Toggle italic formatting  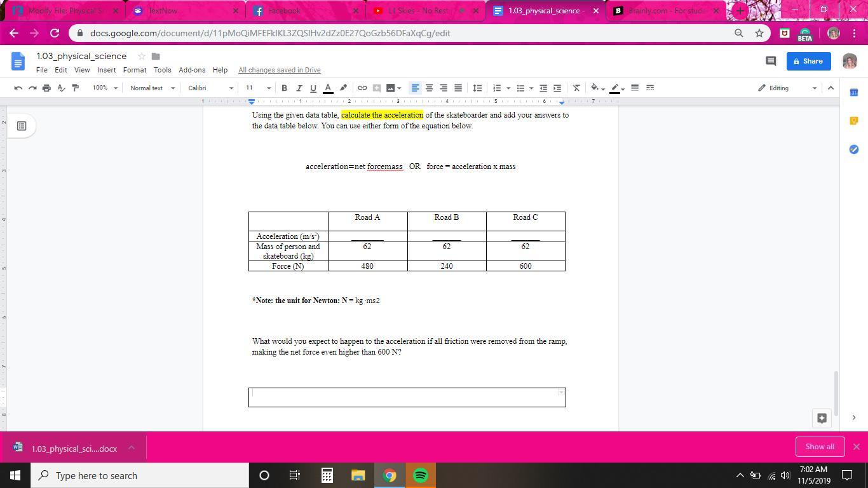point(299,88)
